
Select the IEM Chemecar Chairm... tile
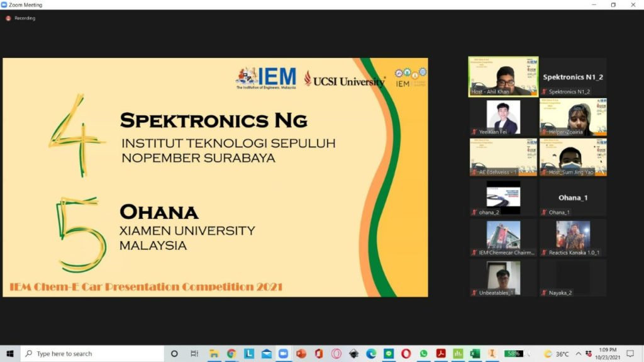click(x=503, y=238)
